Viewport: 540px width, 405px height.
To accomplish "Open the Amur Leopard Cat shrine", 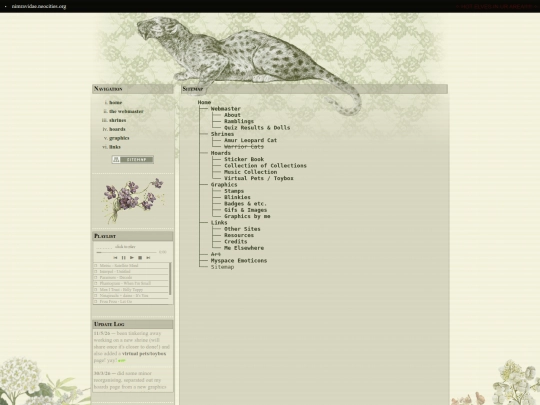I will click(x=250, y=140).
